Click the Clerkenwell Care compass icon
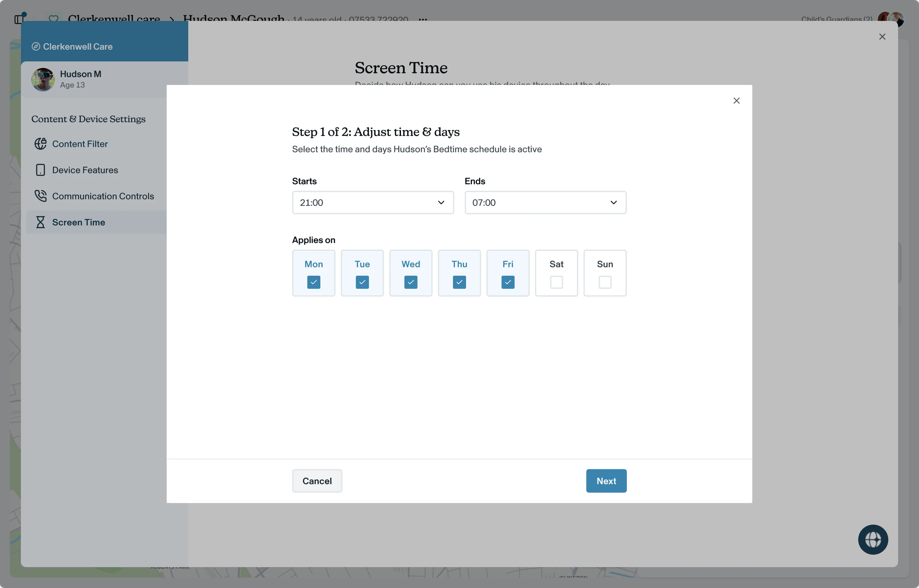 click(36, 47)
